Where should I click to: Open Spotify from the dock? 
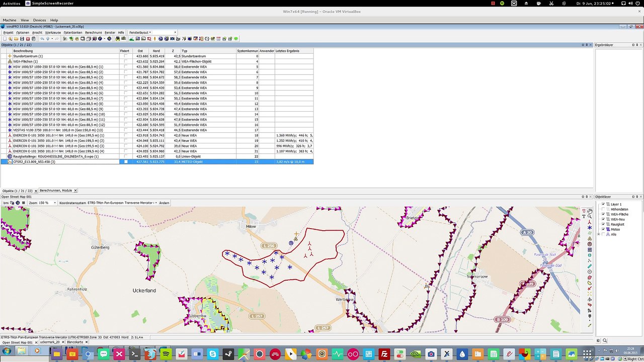coord(166,354)
